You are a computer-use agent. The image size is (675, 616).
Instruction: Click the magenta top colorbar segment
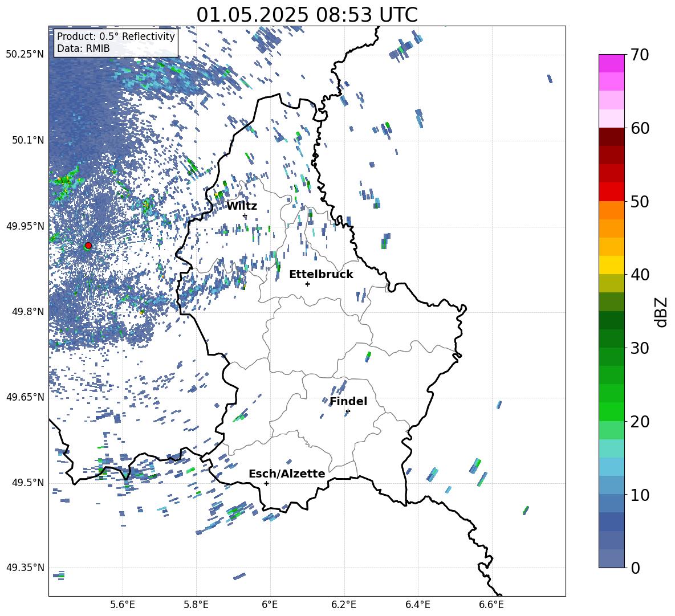click(x=612, y=63)
